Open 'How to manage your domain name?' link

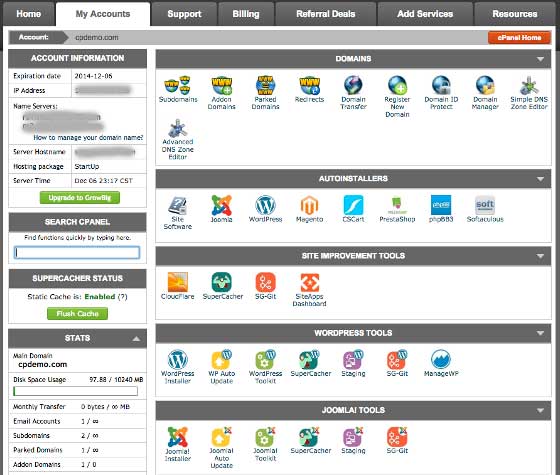point(88,138)
